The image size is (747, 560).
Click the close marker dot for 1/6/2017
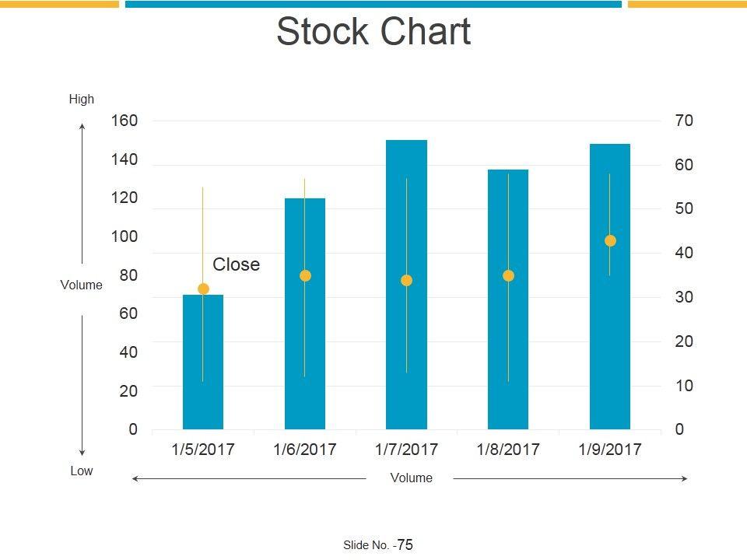point(305,276)
